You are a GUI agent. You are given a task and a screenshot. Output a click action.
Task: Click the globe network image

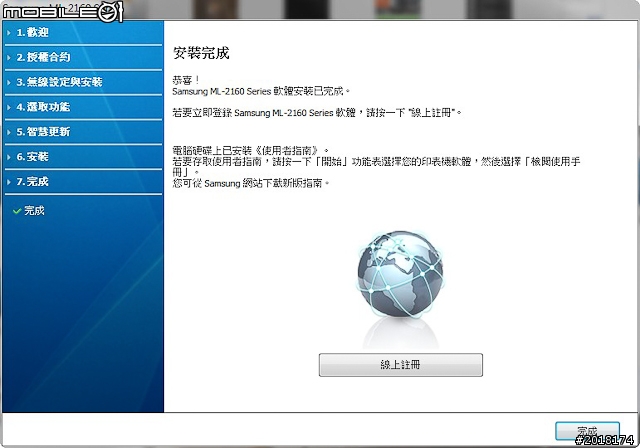[400, 274]
